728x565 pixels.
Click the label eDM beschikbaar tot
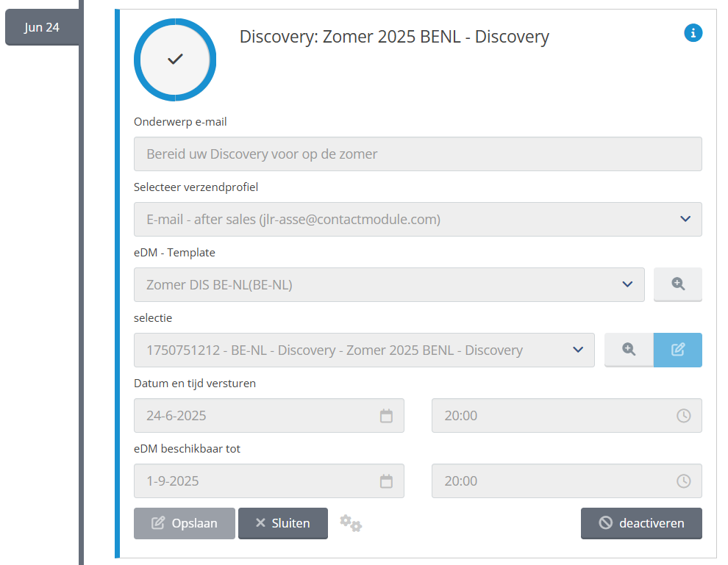tap(187, 449)
